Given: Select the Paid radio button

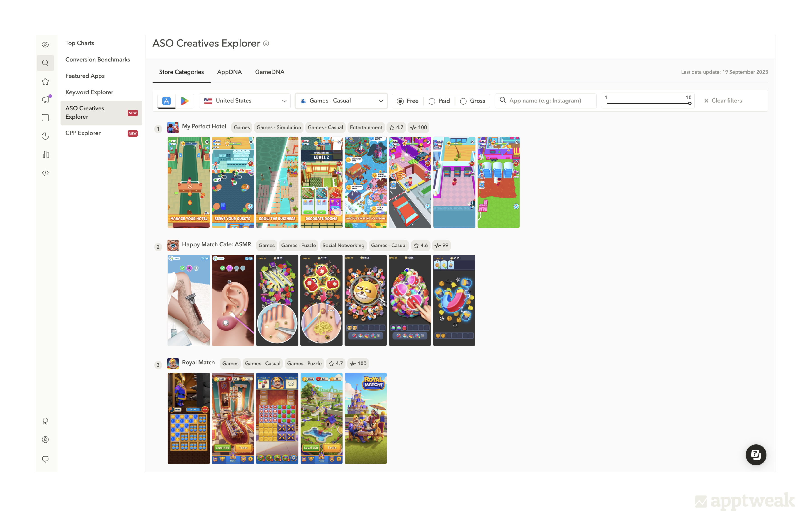Looking at the screenshot, I should 432,101.
